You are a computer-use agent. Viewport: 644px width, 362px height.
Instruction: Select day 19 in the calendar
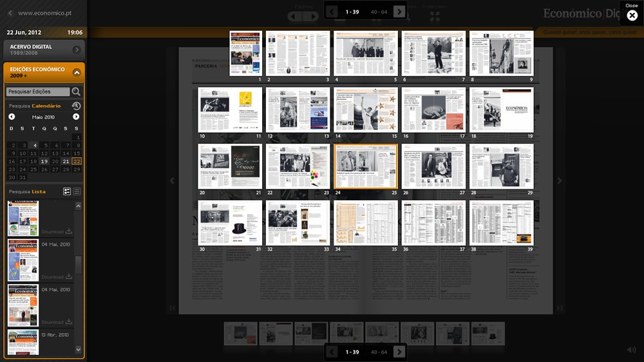tap(44, 162)
